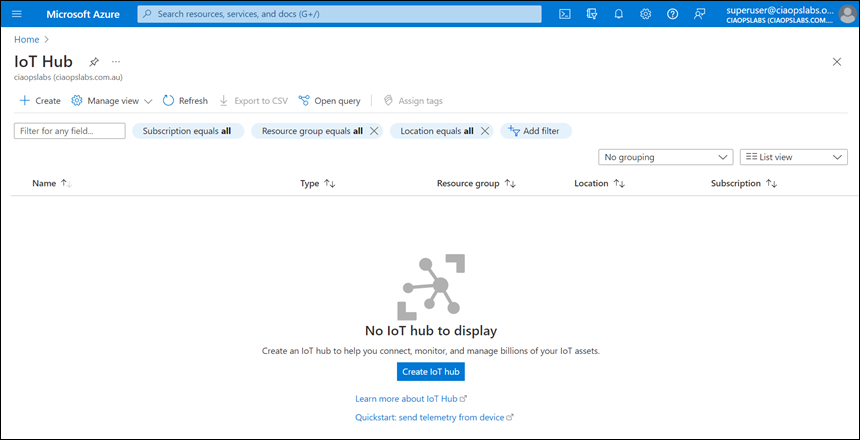
Task: Refresh the IoT Hub list
Action: (x=185, y=101)
